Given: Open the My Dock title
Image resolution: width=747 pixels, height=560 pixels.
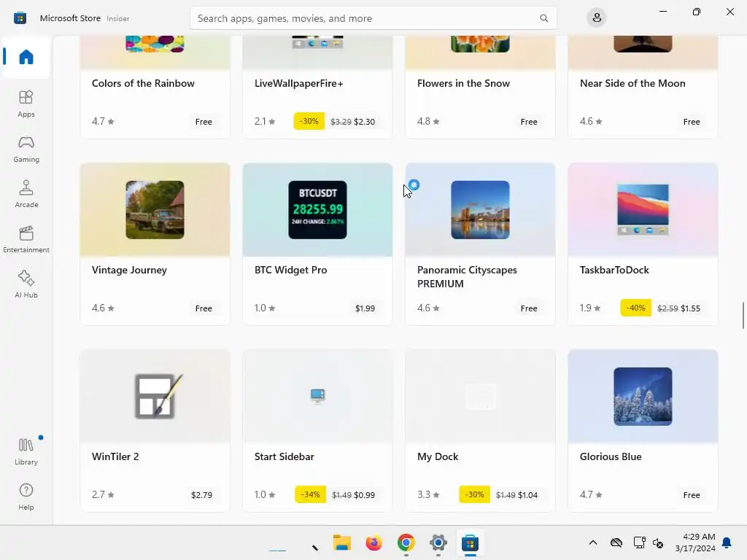Looking at the screenshot, I should tap(438, 456).
